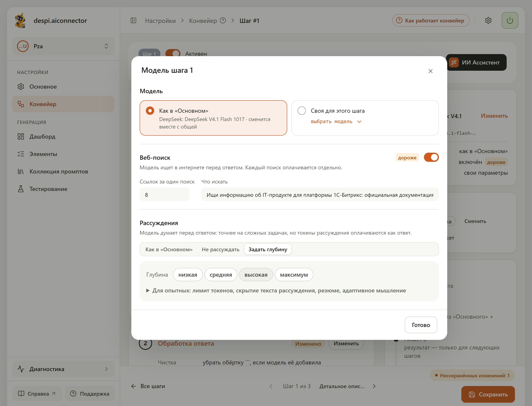Toggle the Активен switch for Шаг 1

[173, 53]
